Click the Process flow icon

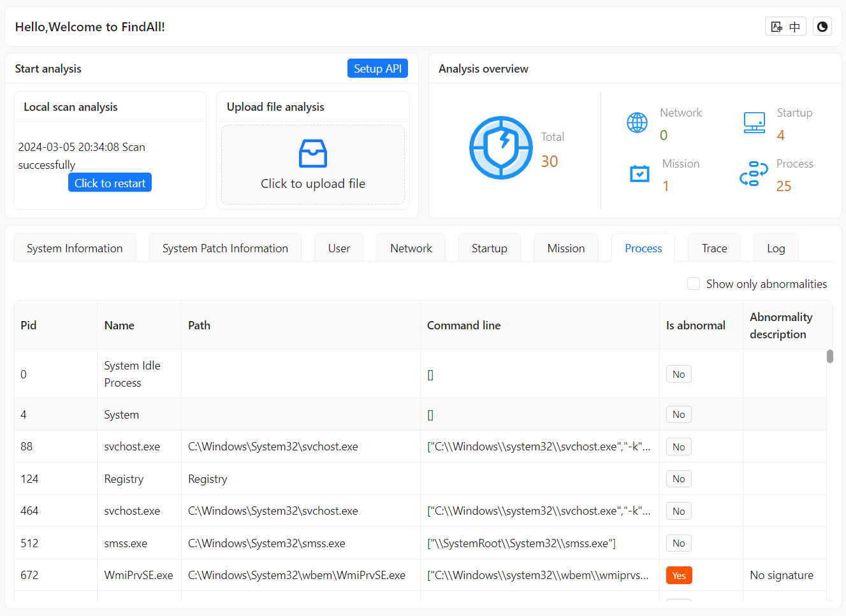754,173
